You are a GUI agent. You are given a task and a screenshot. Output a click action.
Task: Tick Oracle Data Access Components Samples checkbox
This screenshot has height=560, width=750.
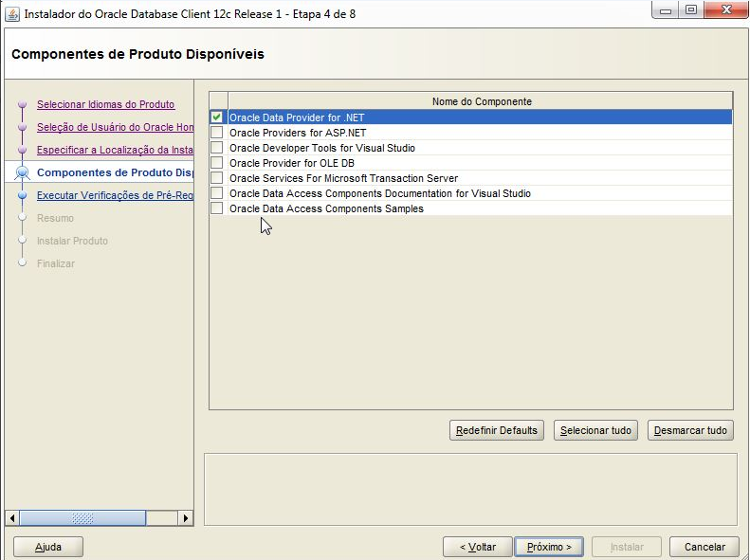(x=217, y=208)
